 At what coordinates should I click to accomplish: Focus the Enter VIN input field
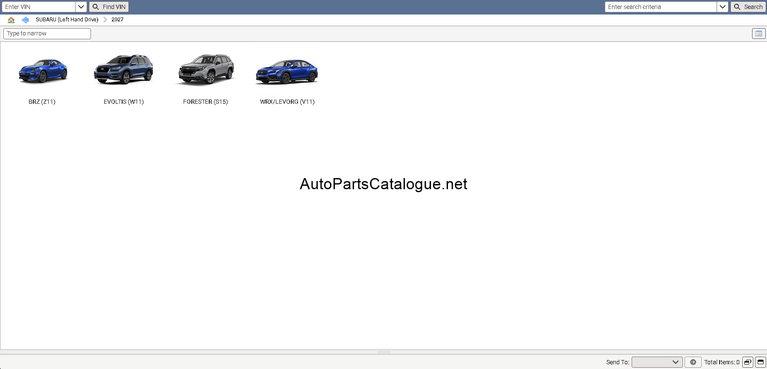pos(39,7)
